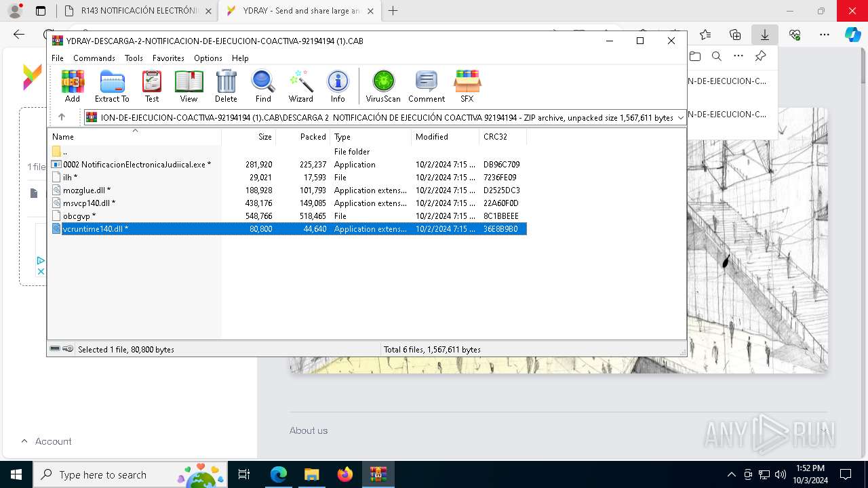868x488 pixels.
Task: Select the parent folder '..' row
Action: pyautogui.click(x=288, y=152)
